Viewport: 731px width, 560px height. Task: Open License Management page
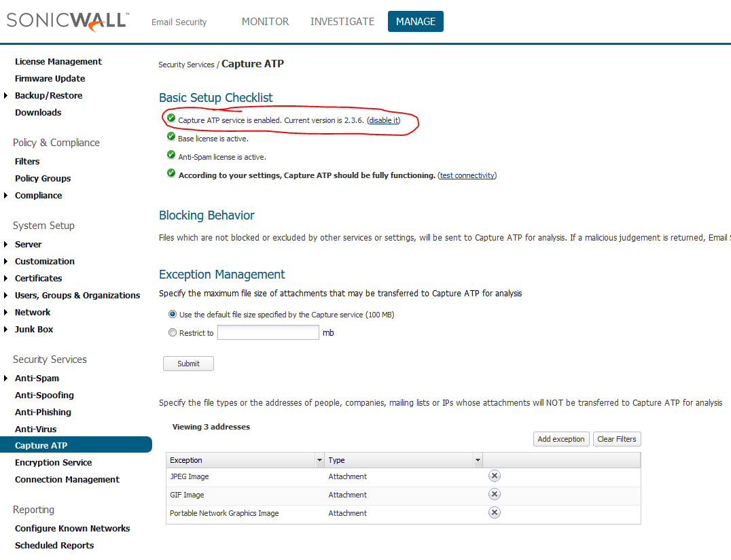coord(58,62)
